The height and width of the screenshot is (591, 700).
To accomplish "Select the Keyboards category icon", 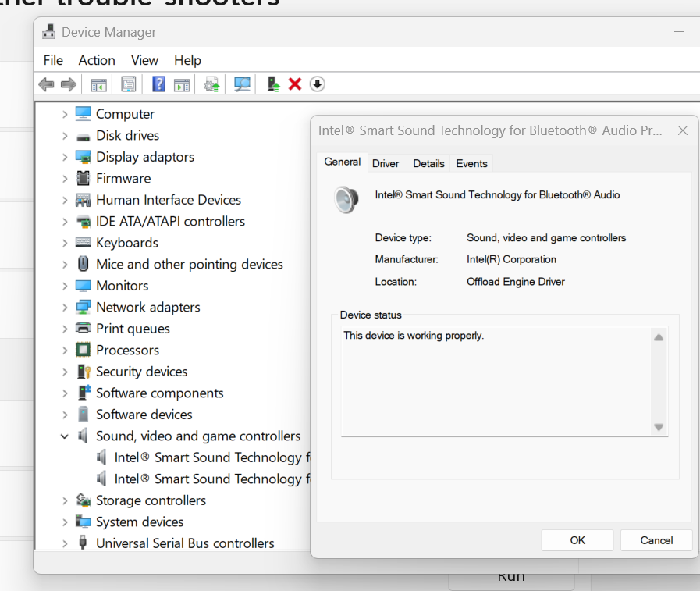I will pos(83,242).
